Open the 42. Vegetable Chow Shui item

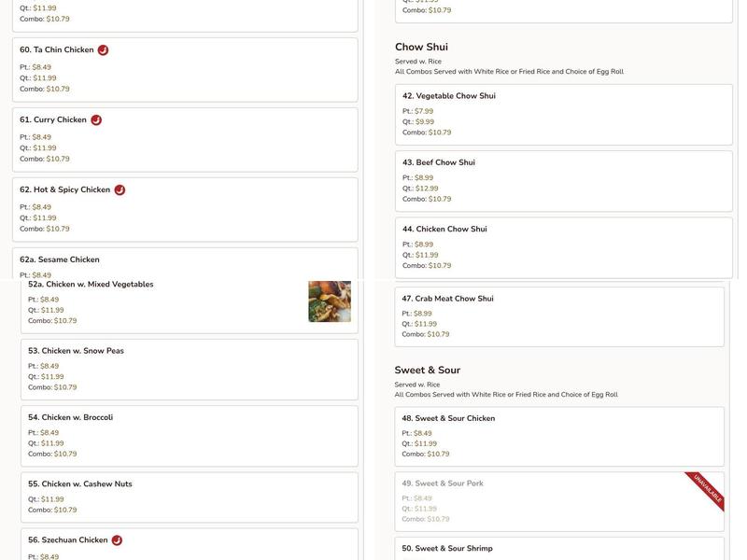pyautogui.click(x=560, y=116)
